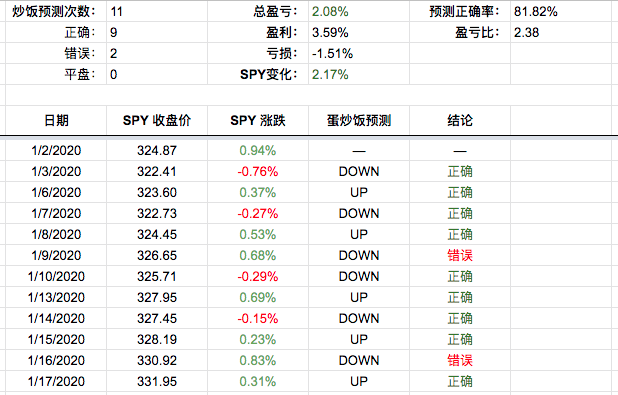The image size is (618, 395).
Task: Select the SPY 收盘价 column header
Action: click(157, 120)
